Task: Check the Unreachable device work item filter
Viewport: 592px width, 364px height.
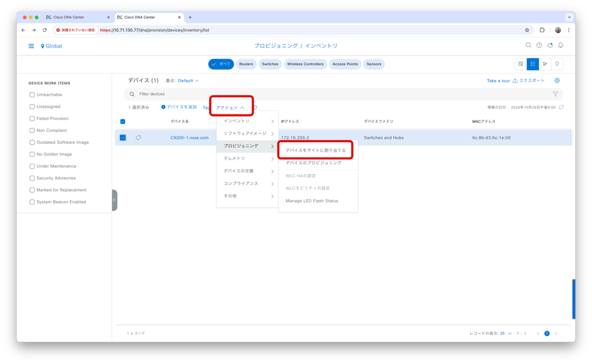Action: click(x=32, y=95)
